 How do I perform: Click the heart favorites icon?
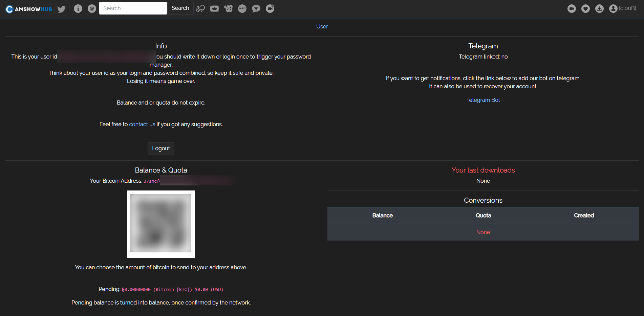tap(585, 9)
